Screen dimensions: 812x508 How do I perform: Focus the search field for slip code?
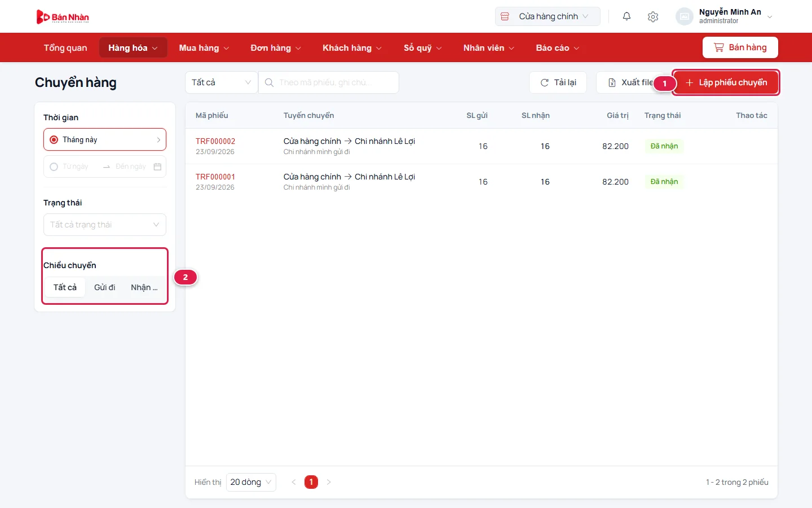click(x=329, y=82)
